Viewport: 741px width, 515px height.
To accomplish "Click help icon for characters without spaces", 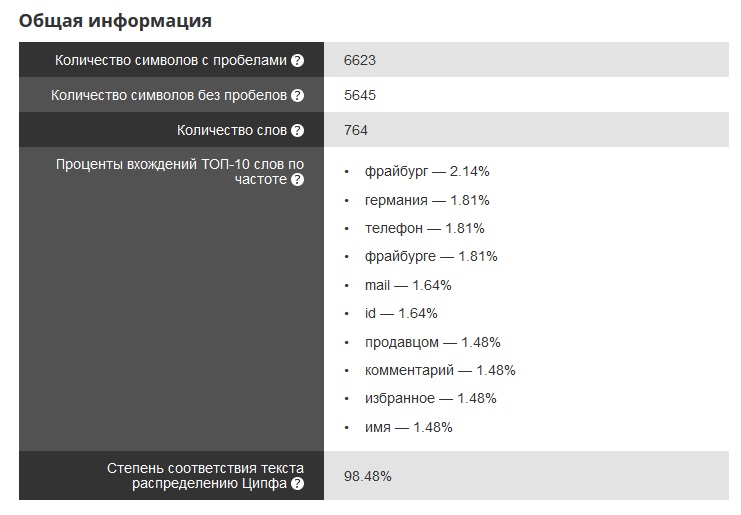I will click(297, 95).
